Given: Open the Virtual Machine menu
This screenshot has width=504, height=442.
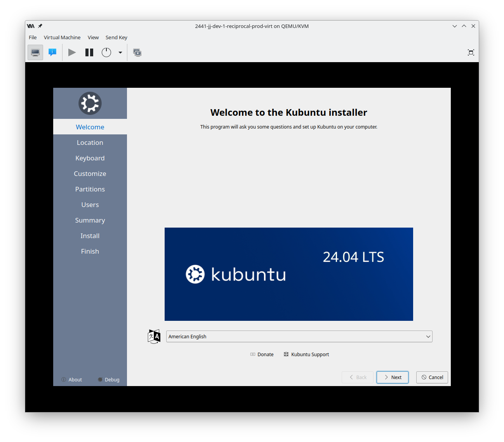Looking at the screenshot, I should pyautogui.click(x=62, y=37).
